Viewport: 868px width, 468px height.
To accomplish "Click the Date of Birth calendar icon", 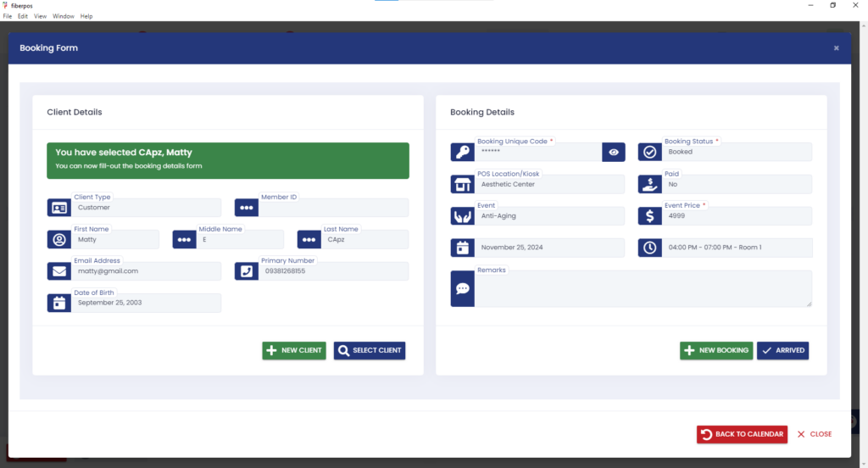I will click(x=58, y=303).
